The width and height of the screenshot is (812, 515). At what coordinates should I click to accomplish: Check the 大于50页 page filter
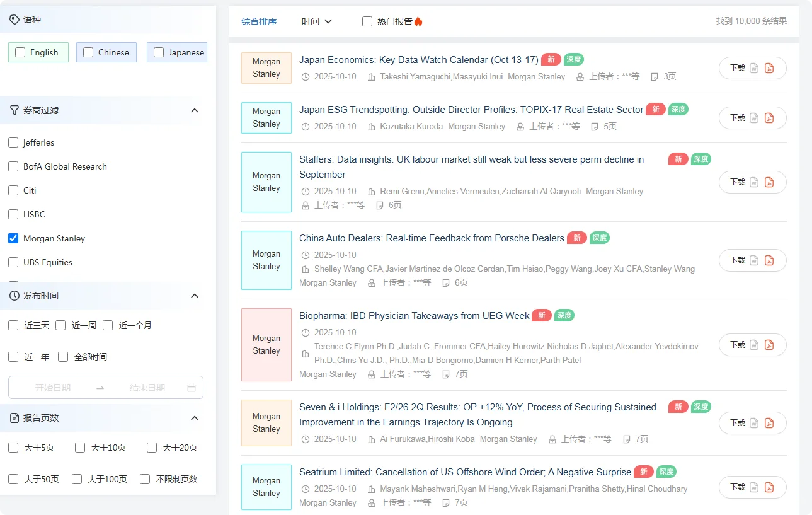pos(13,479)
